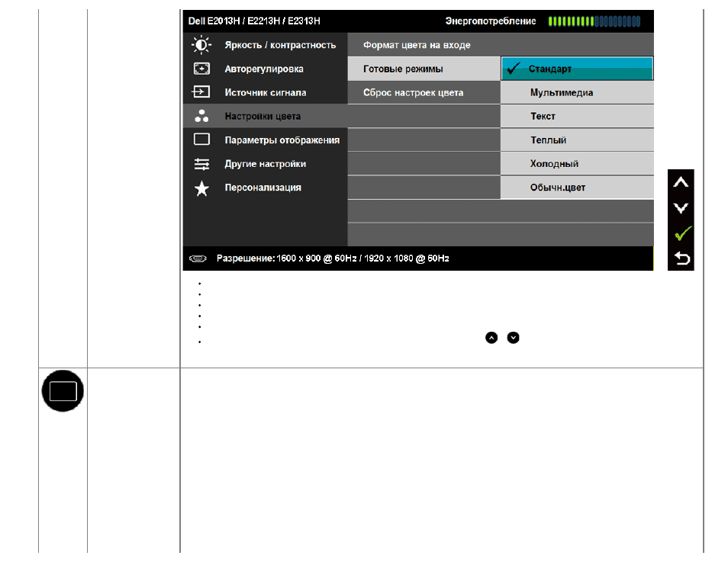Click the round up-arrow icon below the menu
728x562 pixels.
[491, 338]
